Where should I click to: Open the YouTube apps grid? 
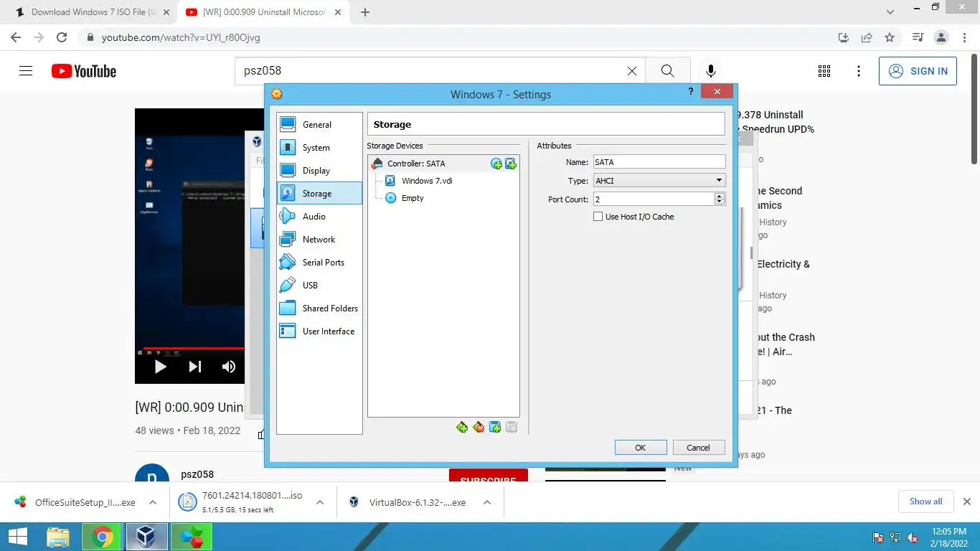pos(824,71)
